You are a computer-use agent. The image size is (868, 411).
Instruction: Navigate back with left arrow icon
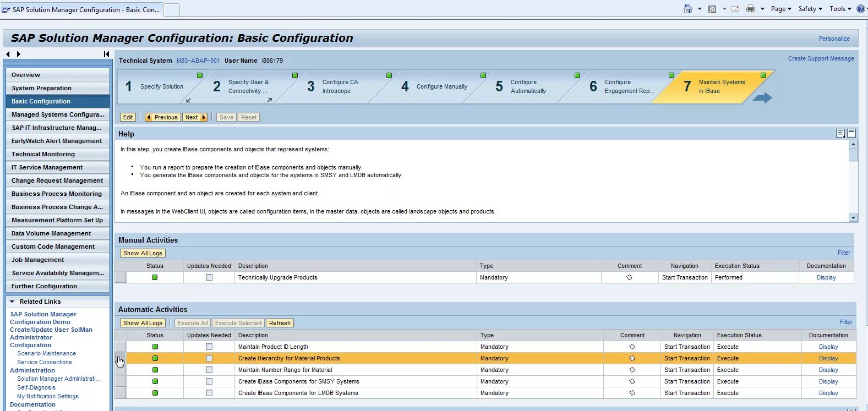(8, 54)
